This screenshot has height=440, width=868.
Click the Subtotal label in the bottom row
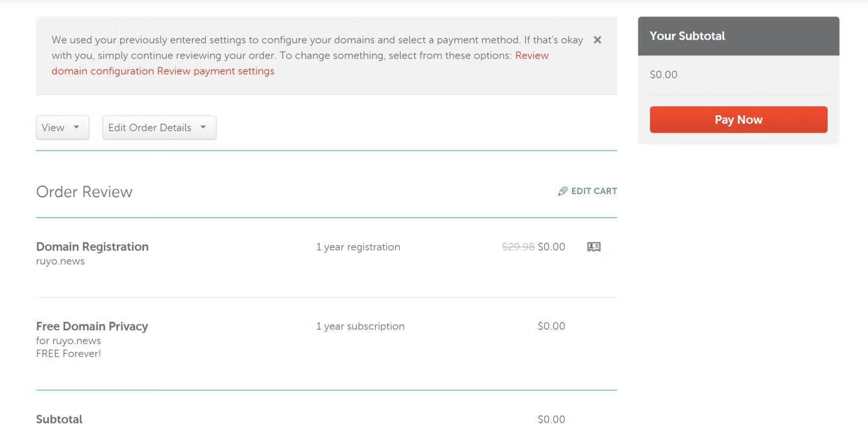59,420
